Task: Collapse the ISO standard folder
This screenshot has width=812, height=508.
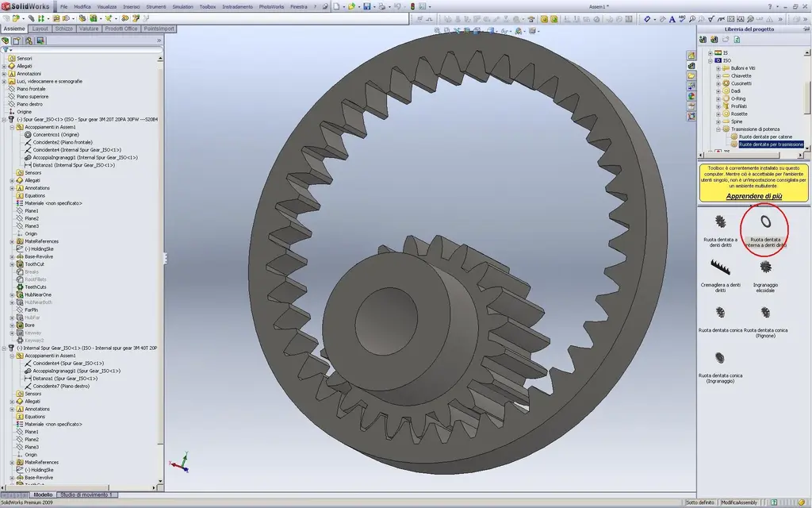Action: pos(710,60)
